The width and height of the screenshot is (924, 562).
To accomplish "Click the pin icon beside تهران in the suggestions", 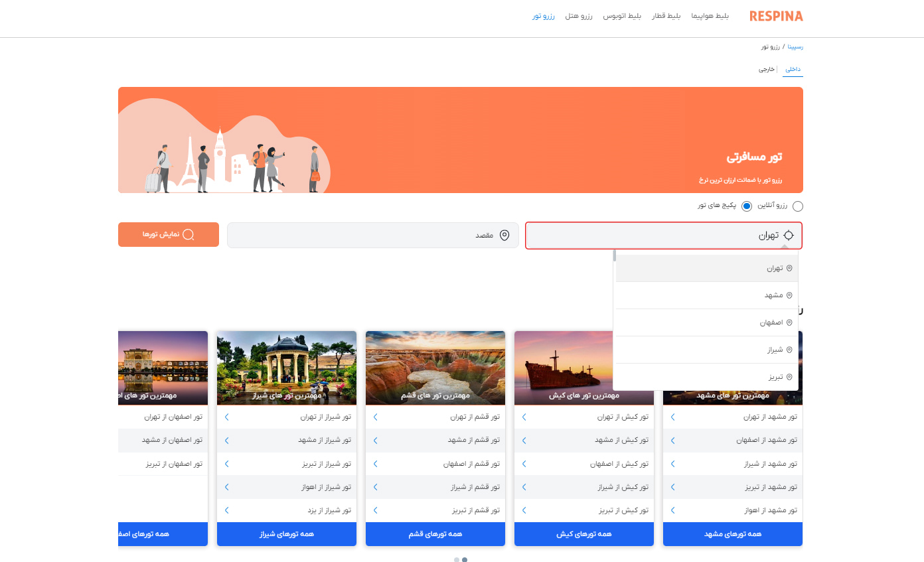I will click(x=789, y=267).
